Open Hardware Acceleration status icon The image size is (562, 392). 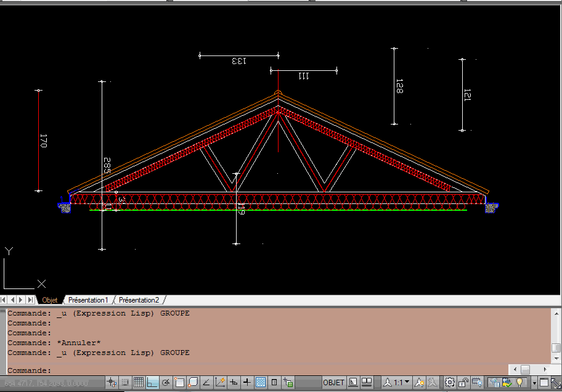point(477,383)
